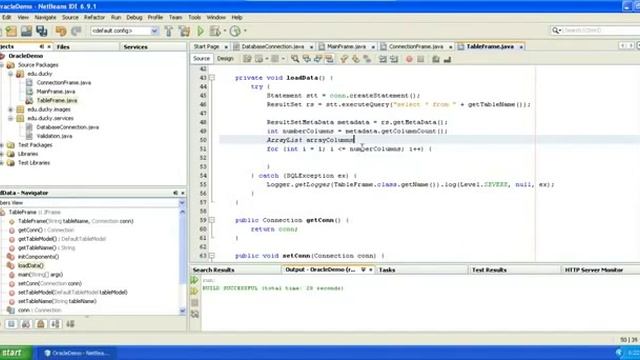Click the Stop Macro Recording icon
The height and width of the screenshot is (360, 640).
click(x=421, y=59)
